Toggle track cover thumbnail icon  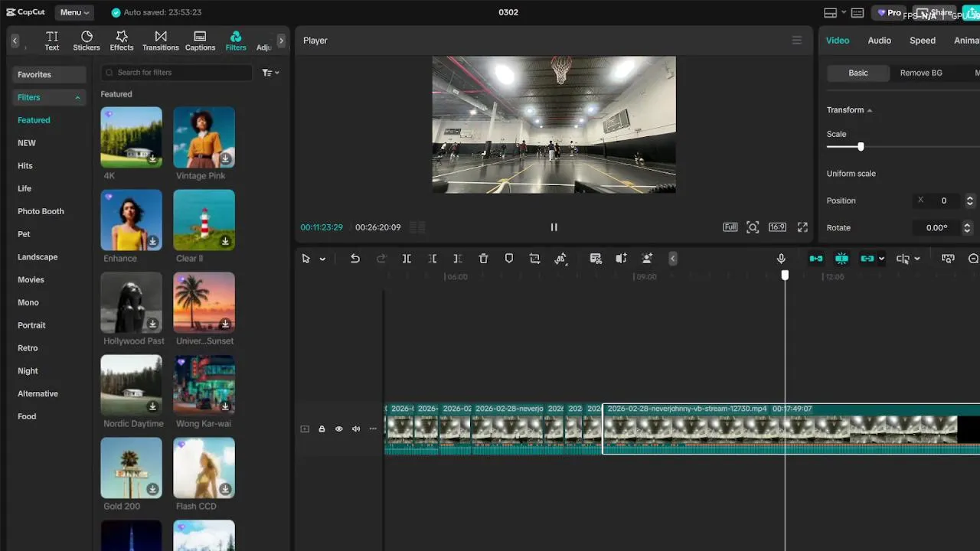(305, 429)
